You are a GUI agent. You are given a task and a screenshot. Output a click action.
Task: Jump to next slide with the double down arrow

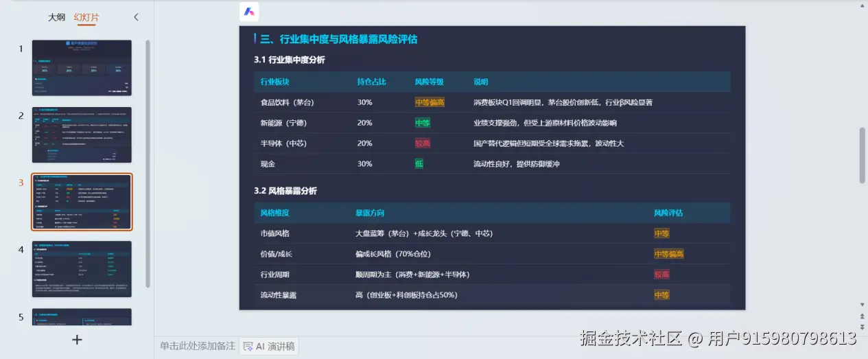pos(863,327)
